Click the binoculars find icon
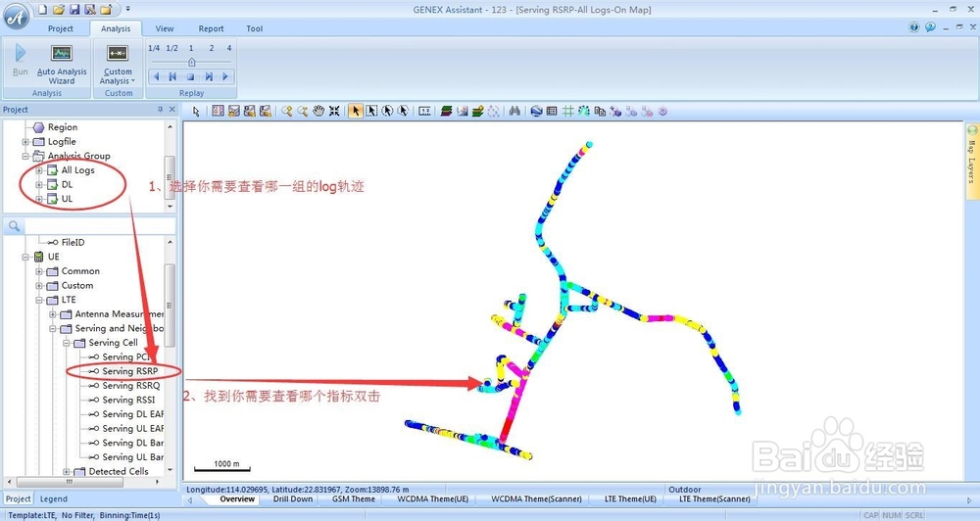The width and height of the screenshot is (980, 521). [514, 112]
